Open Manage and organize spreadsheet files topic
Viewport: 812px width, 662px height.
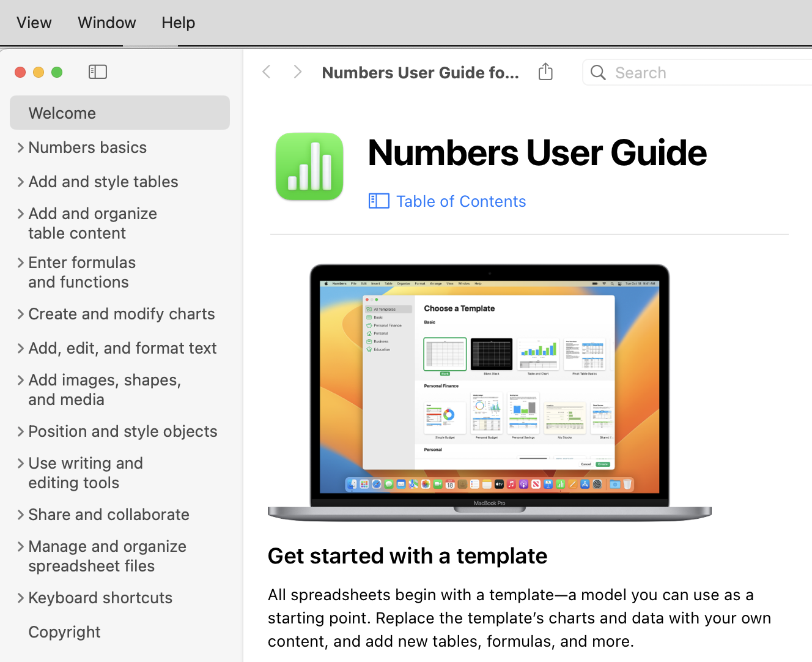(x=108, y=556)
